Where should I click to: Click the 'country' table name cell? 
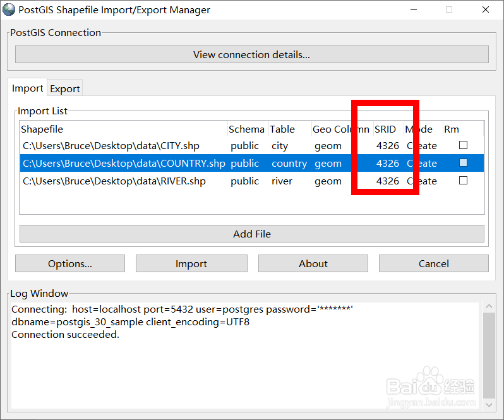point(289,164)
